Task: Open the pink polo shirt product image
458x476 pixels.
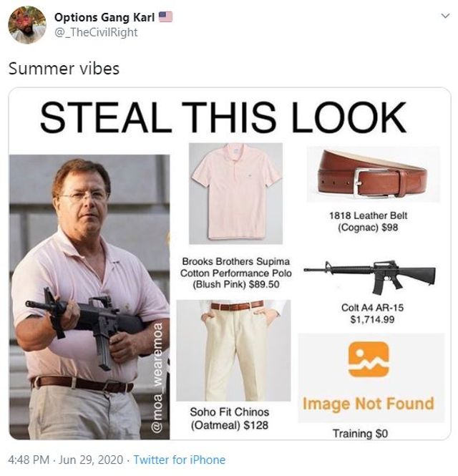Action: coord(236,194)
